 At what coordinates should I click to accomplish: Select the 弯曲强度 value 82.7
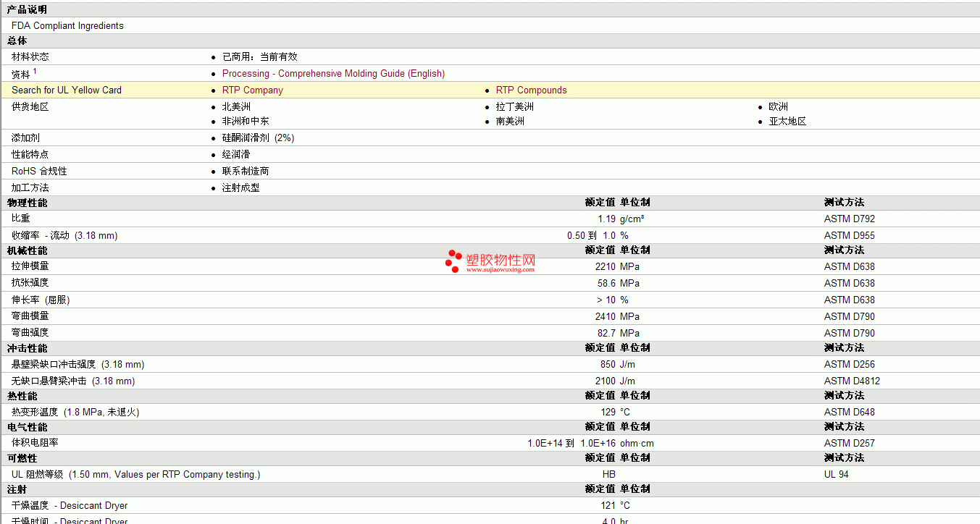[607, 334]
